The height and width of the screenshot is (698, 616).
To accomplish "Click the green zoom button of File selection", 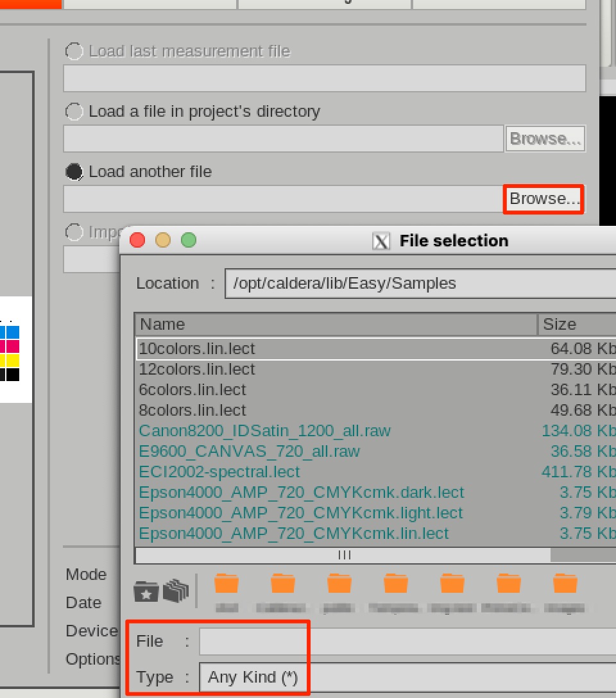I will [189, 241].
